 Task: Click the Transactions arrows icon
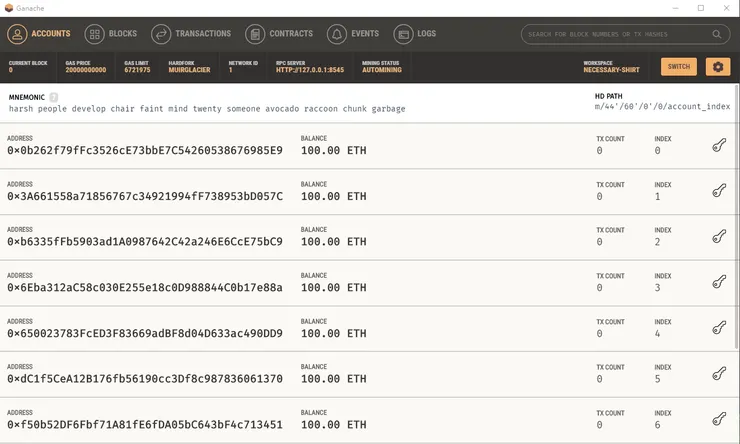[x=161, y=34]
